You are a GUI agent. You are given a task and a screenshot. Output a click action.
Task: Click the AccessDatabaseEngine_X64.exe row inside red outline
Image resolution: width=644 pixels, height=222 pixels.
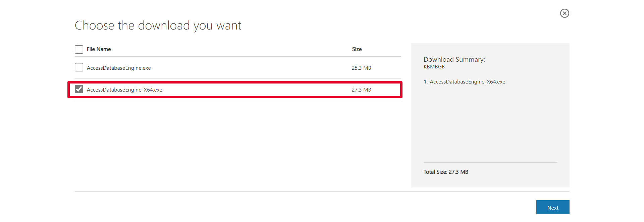click(x=235, y=89)
